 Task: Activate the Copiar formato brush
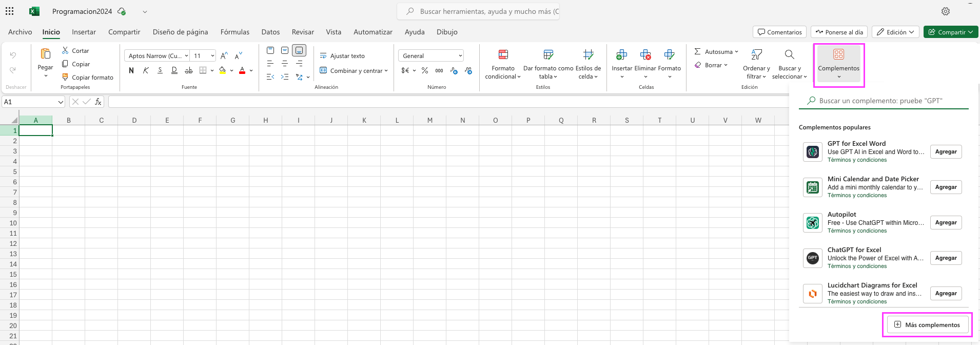point(65,77)
